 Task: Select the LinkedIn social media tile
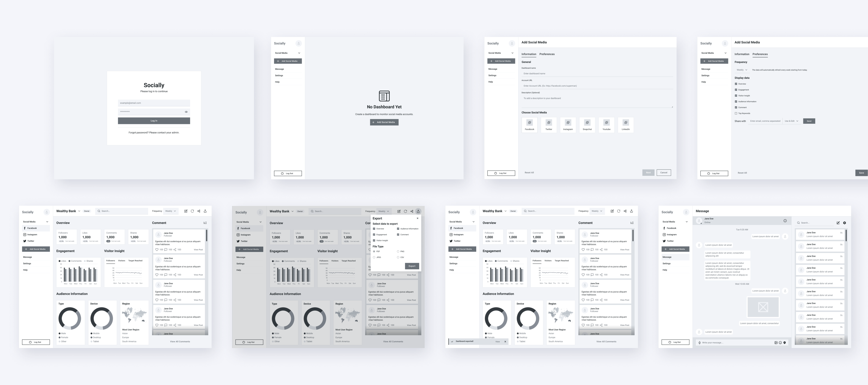click(625, 125)
